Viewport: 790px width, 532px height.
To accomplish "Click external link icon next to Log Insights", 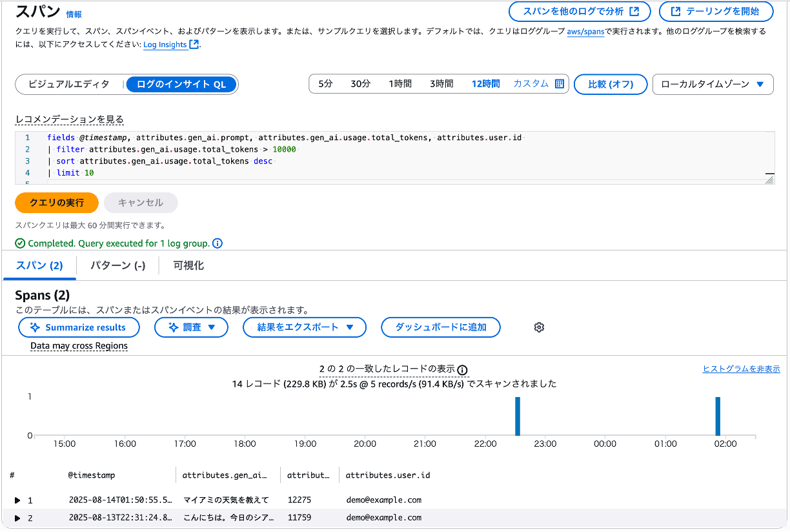I will (194, 45).
